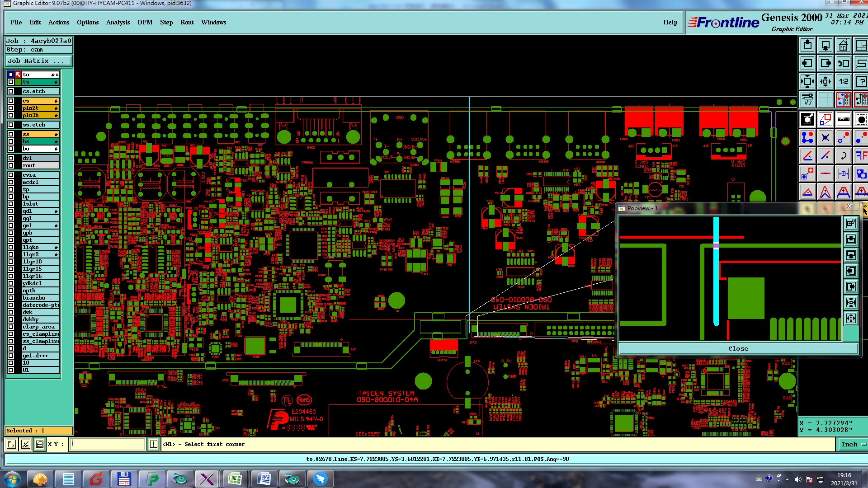This screenshot has width=868, height=488.
Task: Toggle the cs layer checkbox
Action: [11, 101]
